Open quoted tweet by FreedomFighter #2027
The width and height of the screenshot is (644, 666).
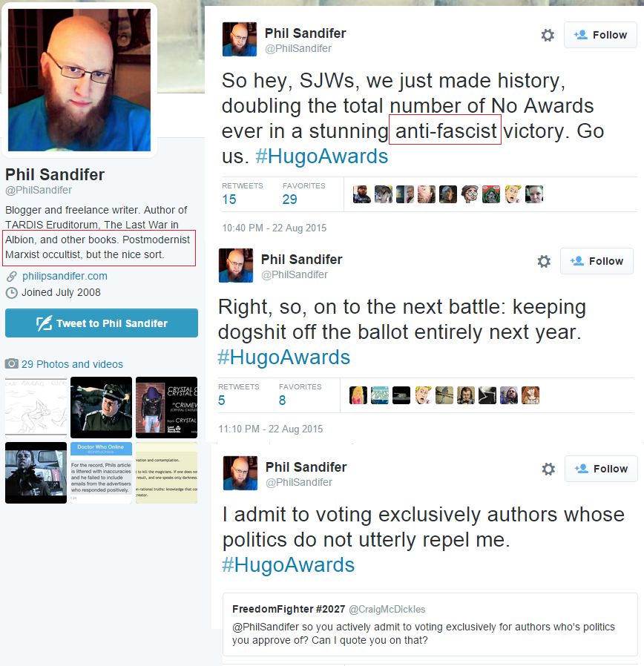[430, 624]
